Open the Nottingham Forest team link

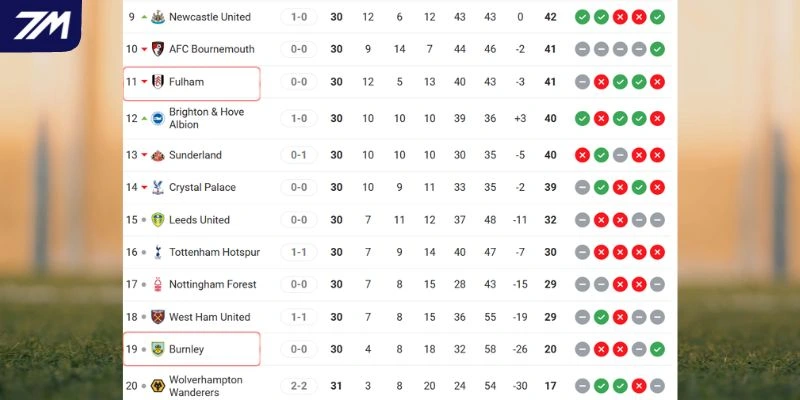[x=213, y=284]
